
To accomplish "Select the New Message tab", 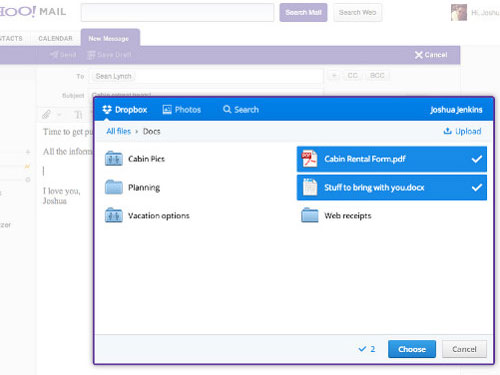I will point(110,38).
